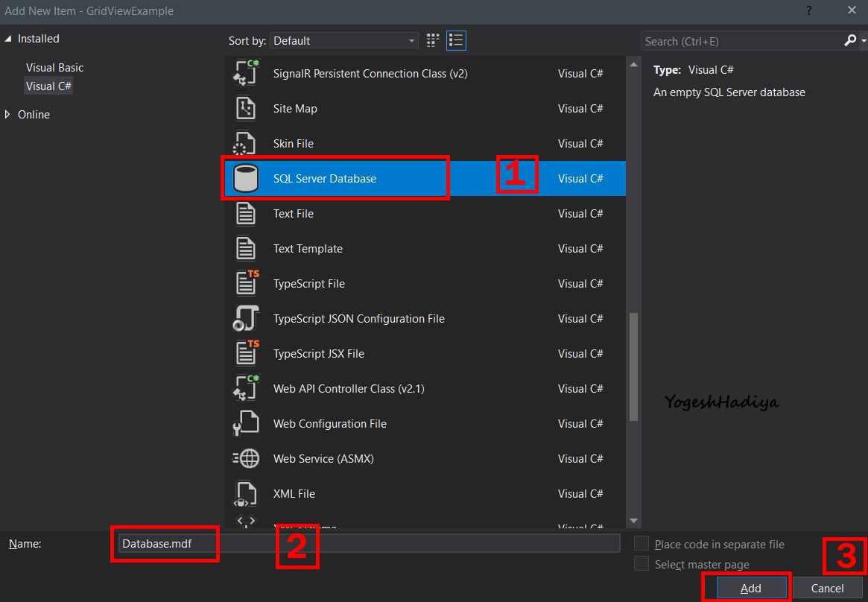Select Visual C# template category

(x=48, y=86)
